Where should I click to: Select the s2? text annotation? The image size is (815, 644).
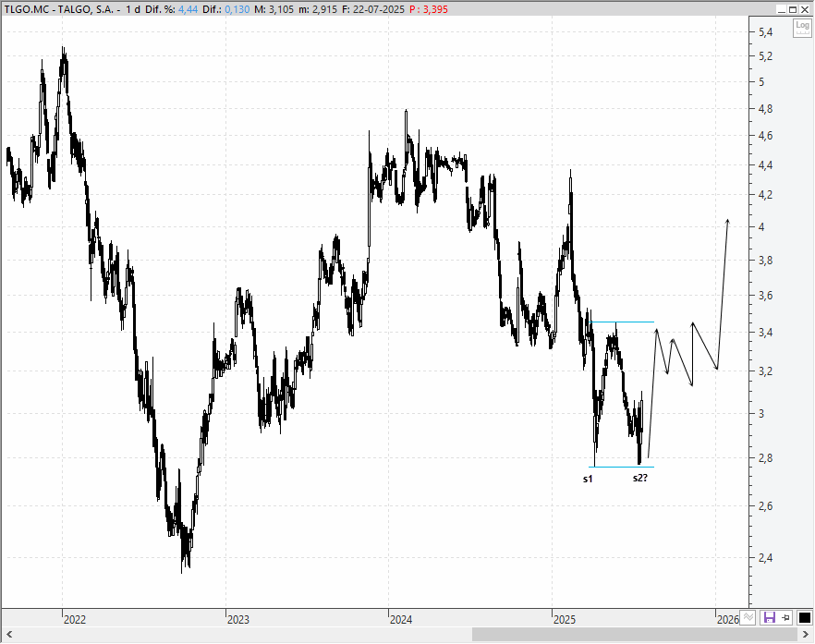[x=640, y=478]
